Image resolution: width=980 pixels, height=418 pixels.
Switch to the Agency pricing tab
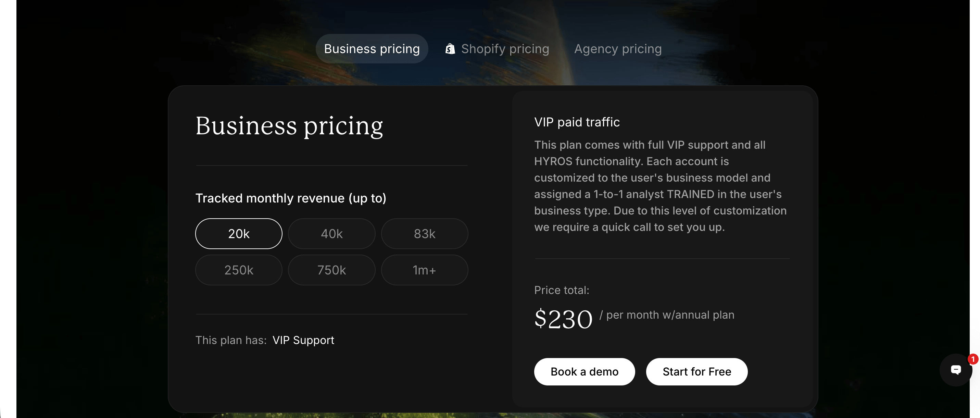(x=618, y=49)
